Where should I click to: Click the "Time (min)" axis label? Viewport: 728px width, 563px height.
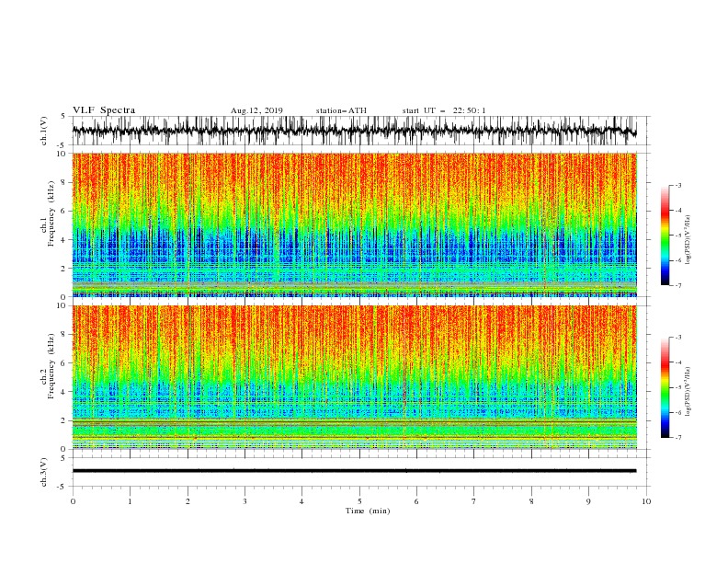(368, 511)
